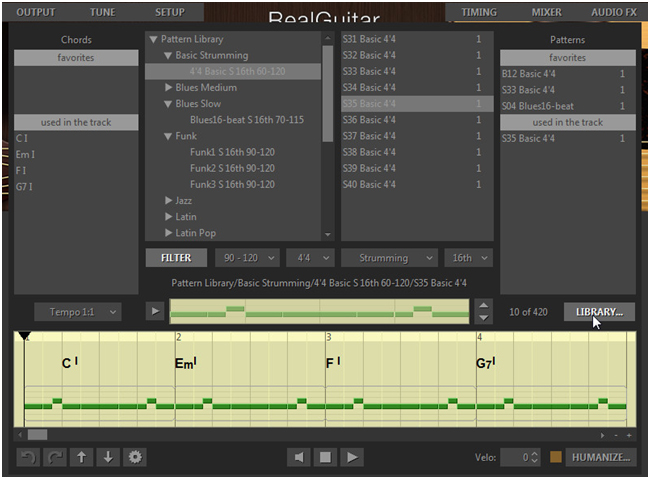The height and width of the screenshot is (479, 650).
Task: Click the undo arrow icon
Action: [x=29, y=457]
